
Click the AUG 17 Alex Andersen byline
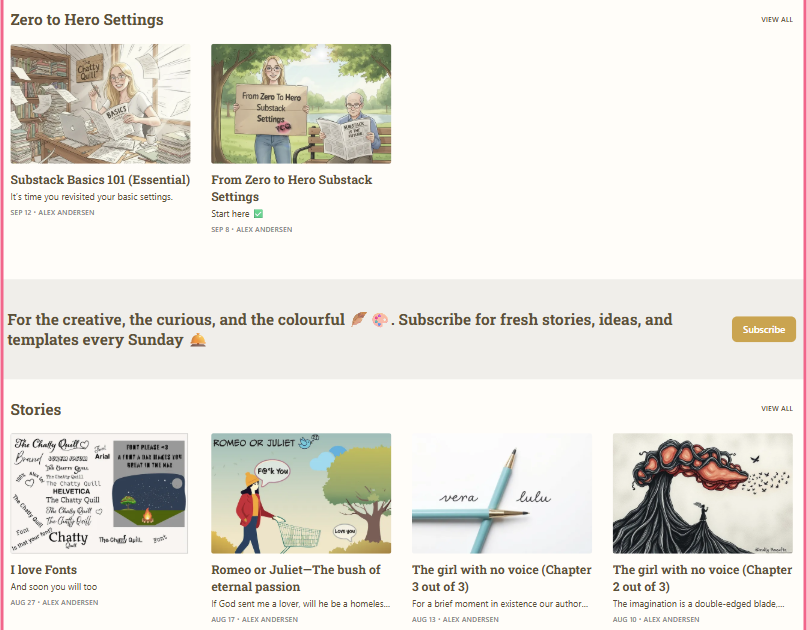coord(254,620)
